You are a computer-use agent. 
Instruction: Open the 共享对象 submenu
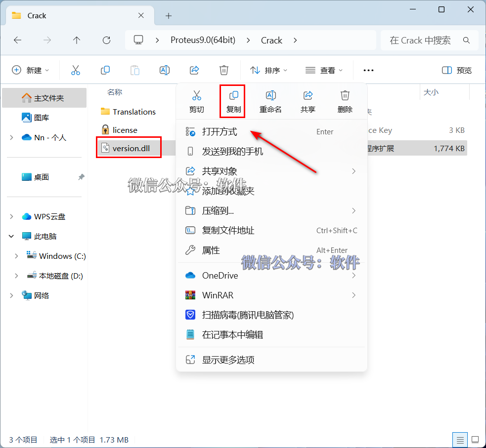(x=271, y=171)
